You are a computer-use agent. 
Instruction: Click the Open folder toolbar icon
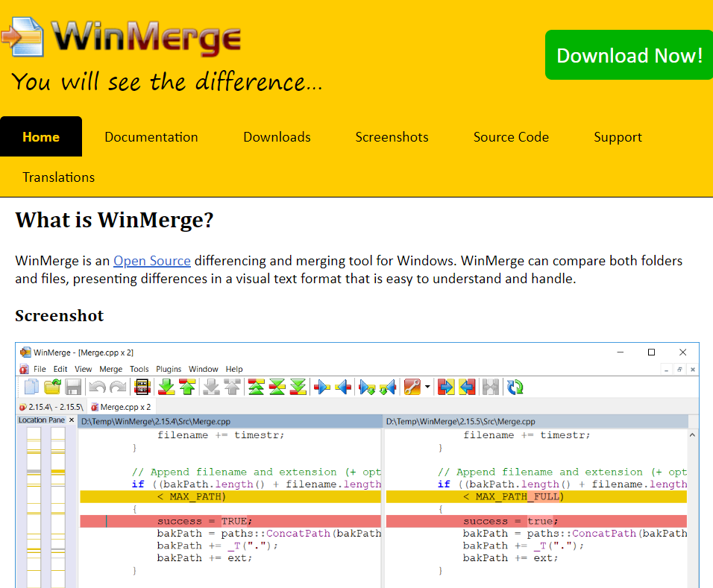pyautogui.click(x=52, y=387)
